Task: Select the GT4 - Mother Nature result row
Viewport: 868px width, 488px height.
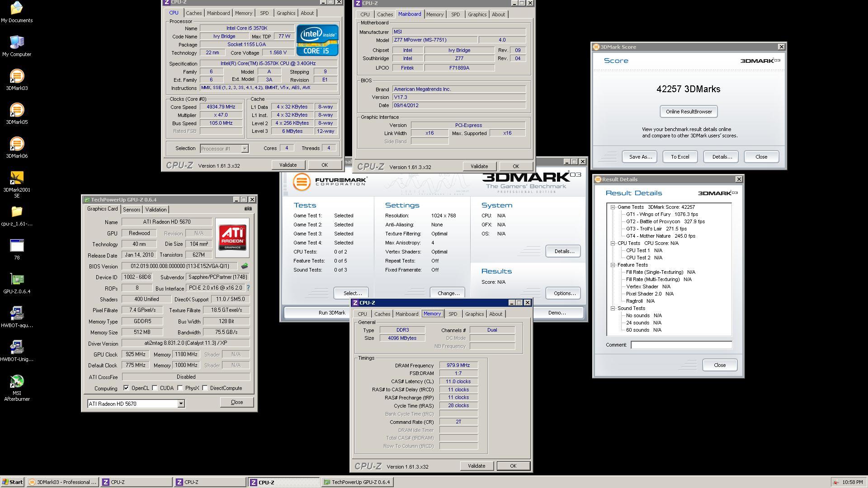Action: click(660, 236)
